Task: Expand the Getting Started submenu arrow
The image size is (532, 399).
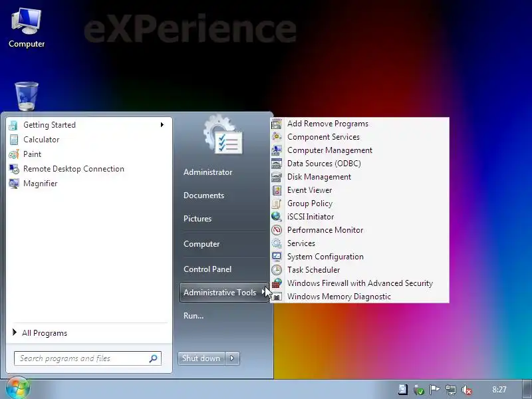Action: pos(162,125)
